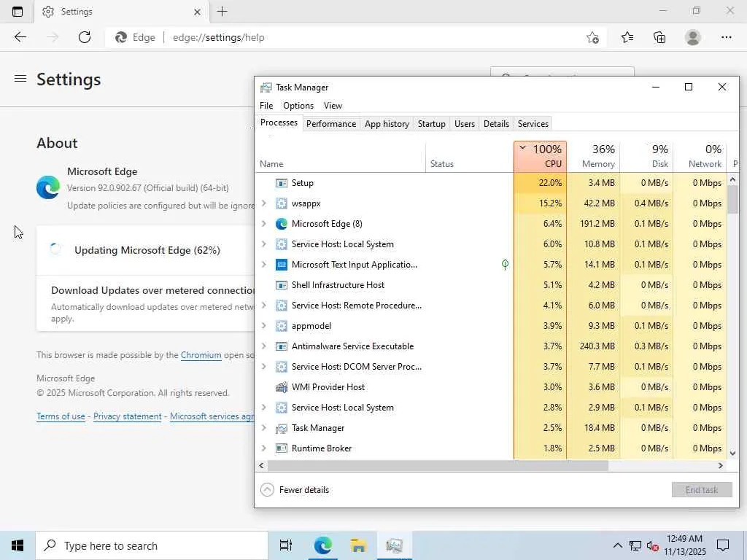Click the Shell Infrastructure Host icon
This screenshot has height=560, width=747.
pyautogui.click(x=282, y=285)
